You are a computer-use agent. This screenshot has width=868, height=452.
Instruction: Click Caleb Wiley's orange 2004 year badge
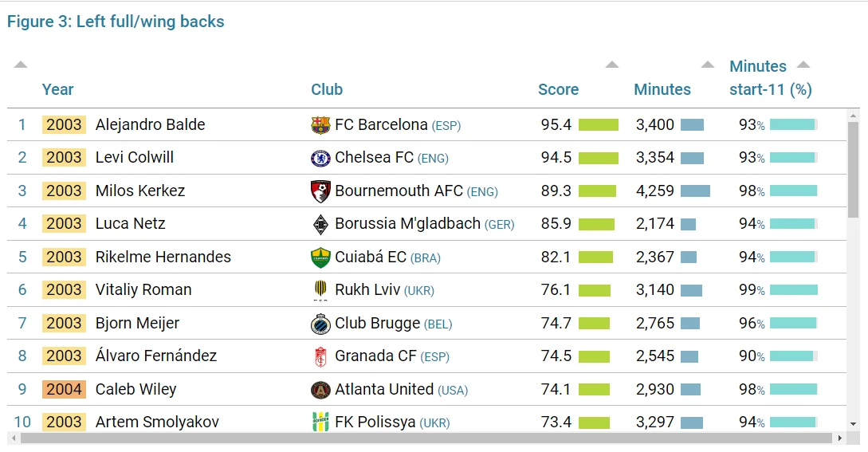pos(64,390)
